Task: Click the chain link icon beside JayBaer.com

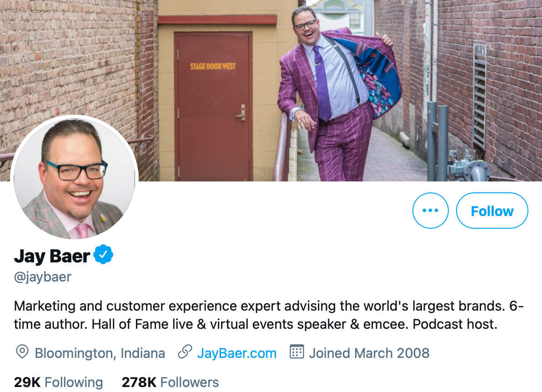Action: coord(185,352)
